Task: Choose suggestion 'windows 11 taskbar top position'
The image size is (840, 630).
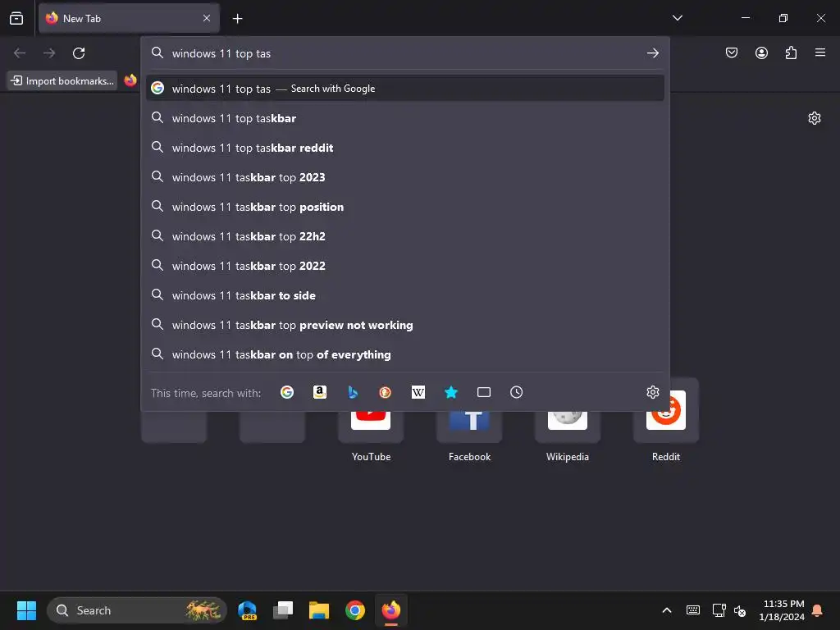Action: click(x=405, y=207)
